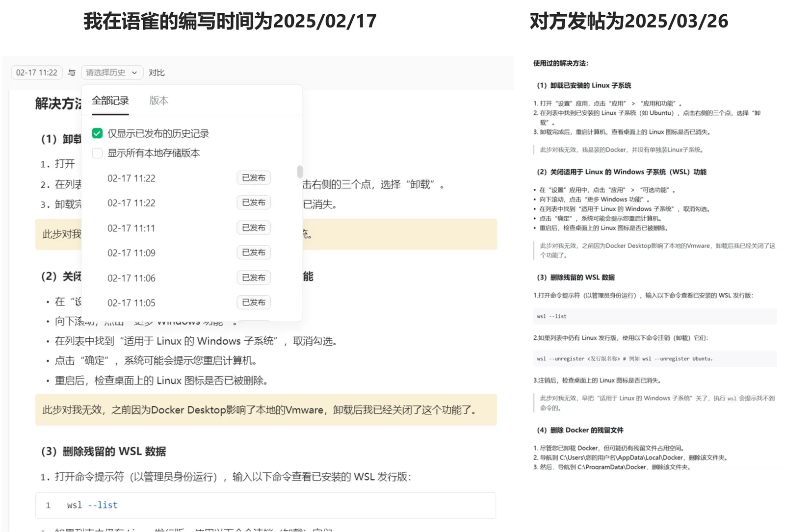Click the 已发布 badge beside 02-17 11:05
Viewport: 785px width, 532px height.
pyautogui.click(x=253, y=303)
